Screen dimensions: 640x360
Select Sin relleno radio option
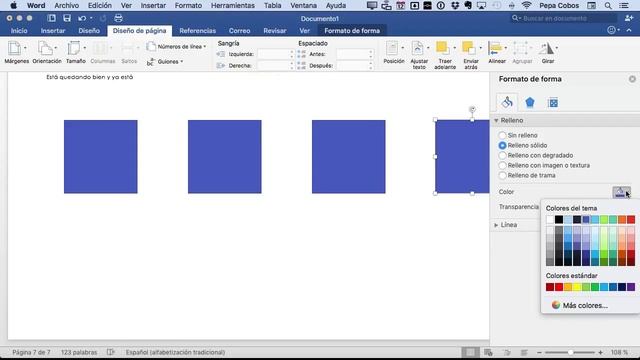pos(502,135)
